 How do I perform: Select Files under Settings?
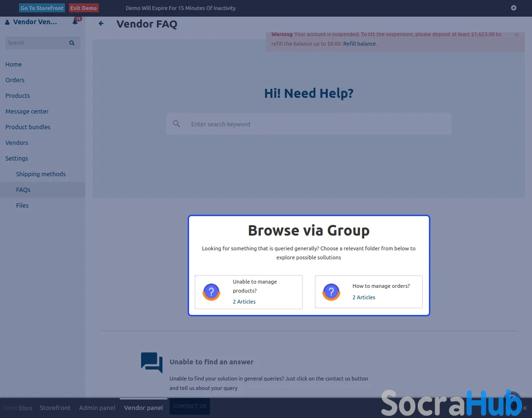click(x=22, y=205)
